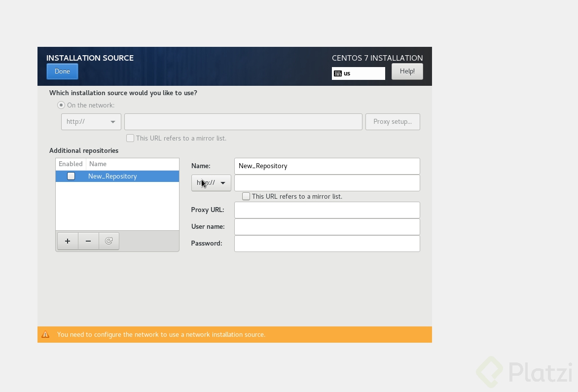
Task: Toggle main source mirror list checkbox
Action: click(130, 138)
